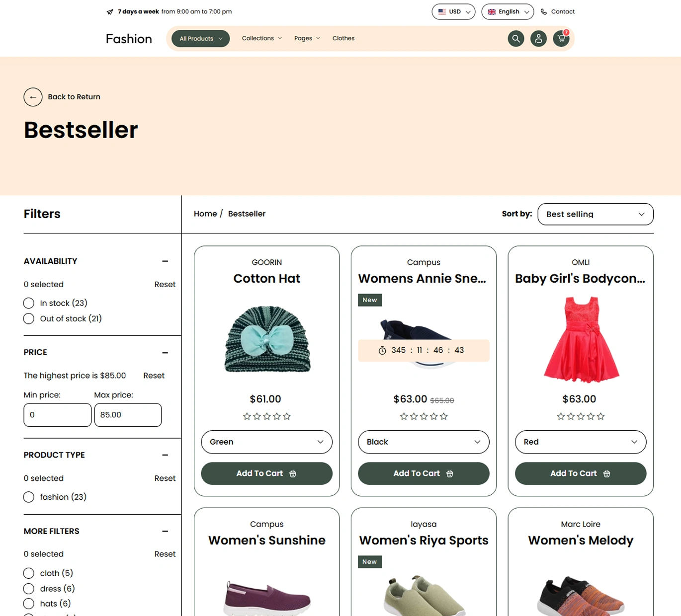Collapse the More Filters section
Viewport: 681px width, 616px height.
[x=165, y=531]
